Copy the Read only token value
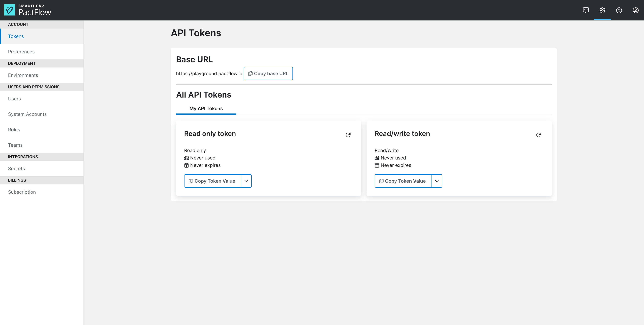 (212, 181)
